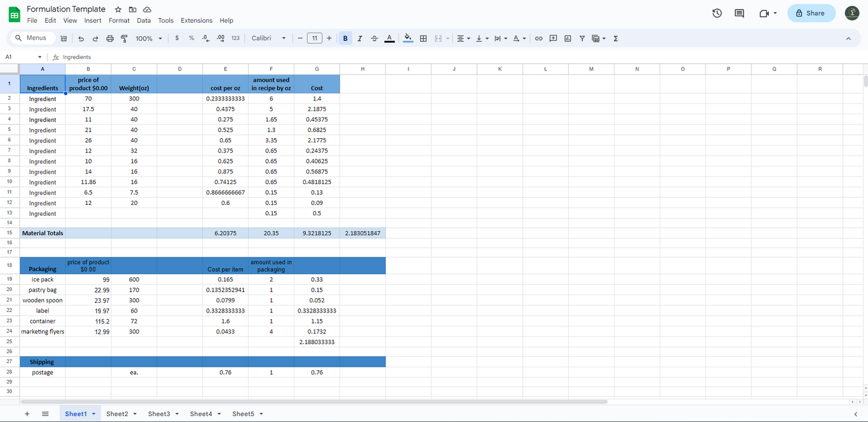Screen dimensions: 868x422
Task: Open the side panel chevron at bottom right
Action: tap(855, 414)
